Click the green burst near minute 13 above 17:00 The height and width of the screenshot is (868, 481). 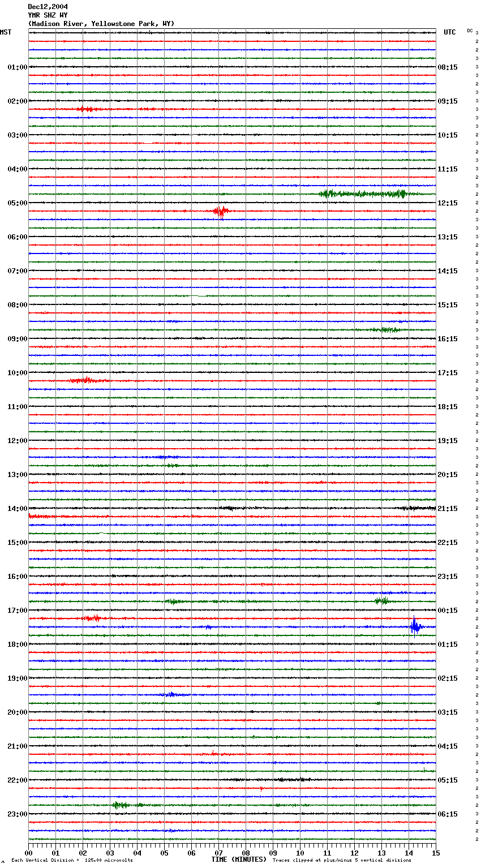[x=382, y=601]
